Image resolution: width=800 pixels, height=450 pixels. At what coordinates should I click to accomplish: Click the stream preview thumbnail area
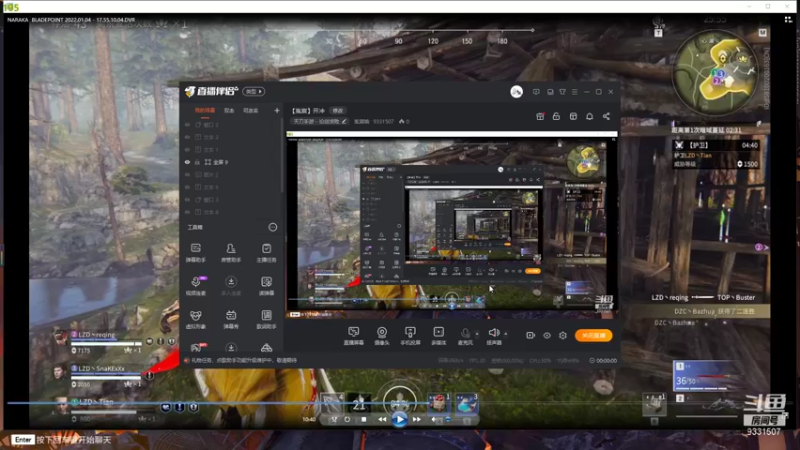coord(451,223)
